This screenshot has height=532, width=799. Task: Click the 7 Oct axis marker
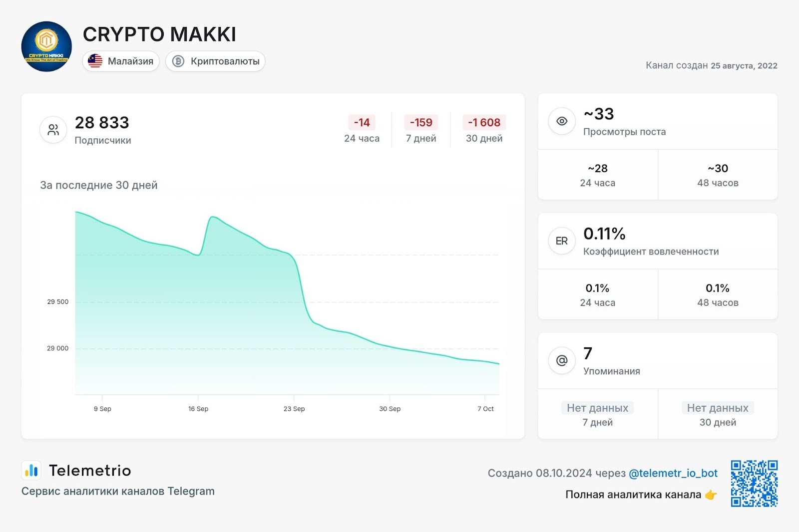485,409
